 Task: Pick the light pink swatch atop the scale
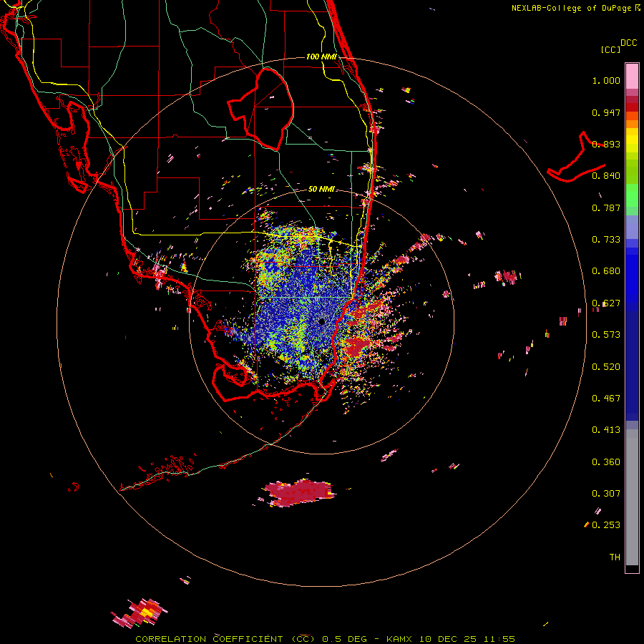(632, 77)
